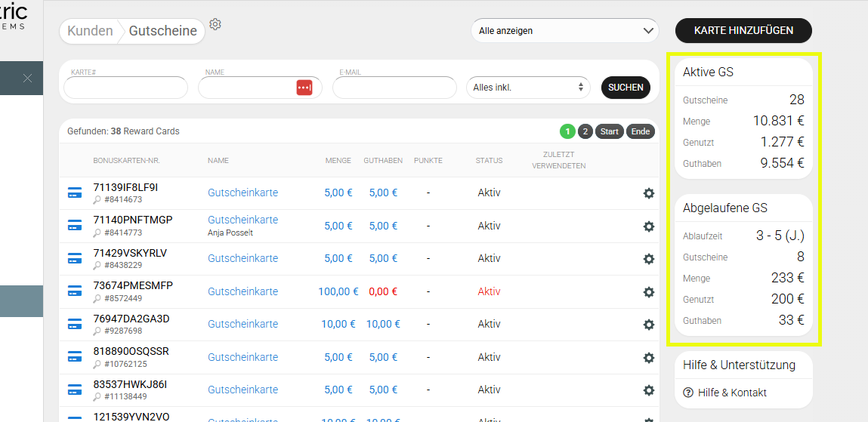The height and width of the screenshot is (422, 868).
Task: Switch to the Kunden breadcrumb tab
Action: point(90,31)
